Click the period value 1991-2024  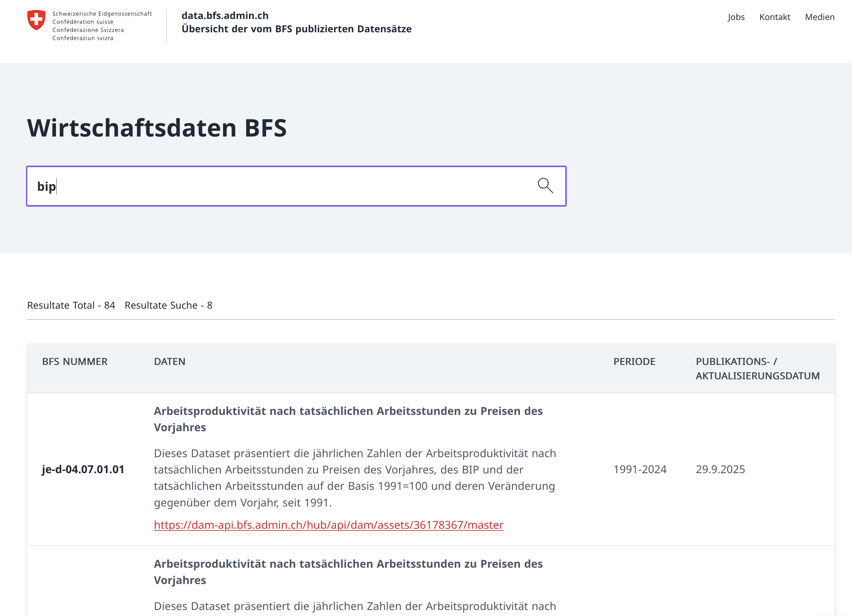639,469
